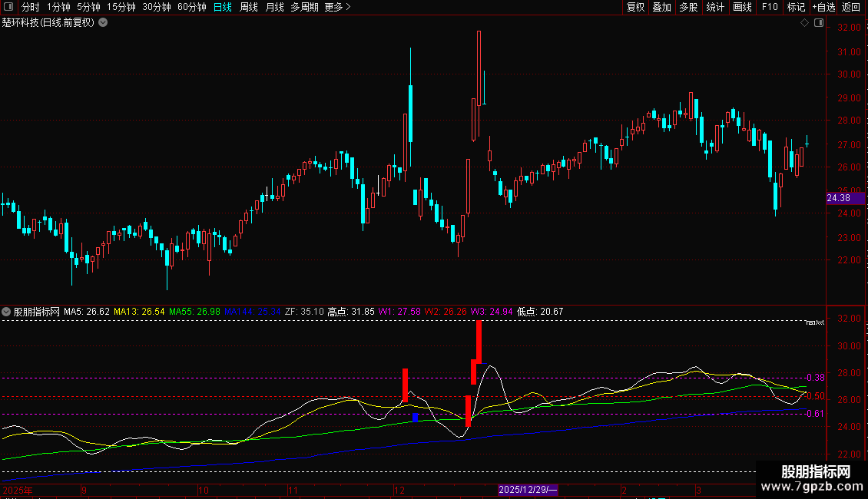Image resolution: width=868 pixels, height=499 pixels.
Task: Switch to 周线 weekly chart
Action: pyautogui.click(x=249, y=7)
